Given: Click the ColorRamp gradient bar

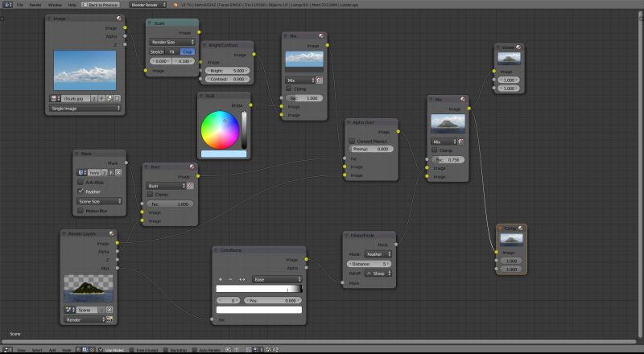Looking at the screenshot, I should pyautogui.click(x=259, y=289).
